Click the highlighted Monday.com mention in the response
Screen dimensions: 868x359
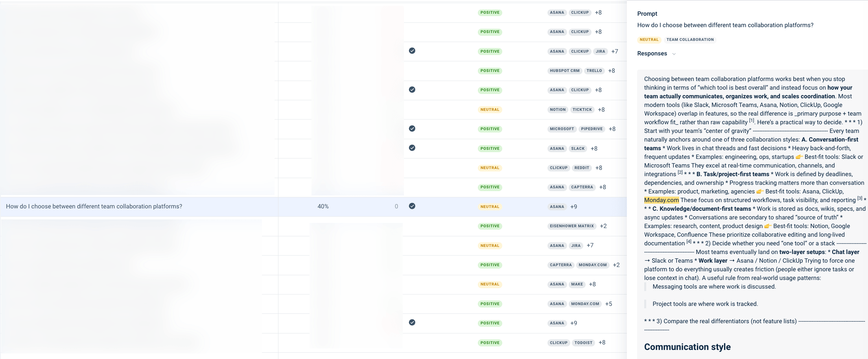tap(662, 200)
